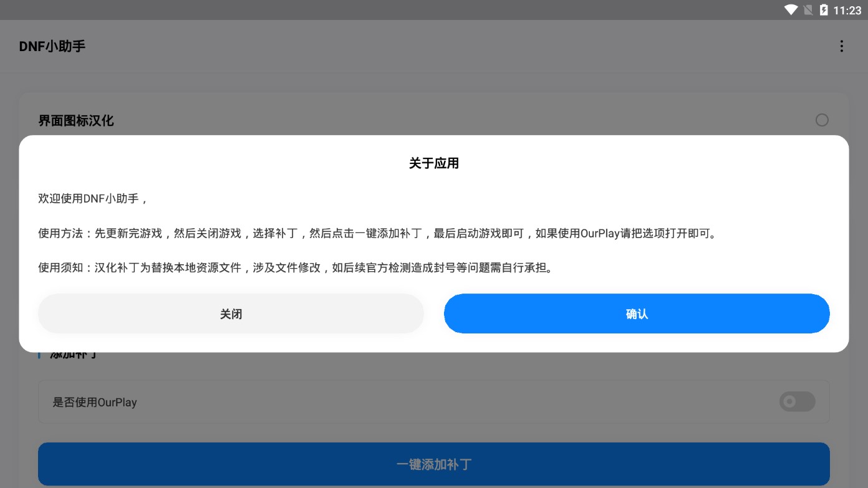Tap the 界面图标汉化 label
The image size is (868, 488).
pos(76,120)
